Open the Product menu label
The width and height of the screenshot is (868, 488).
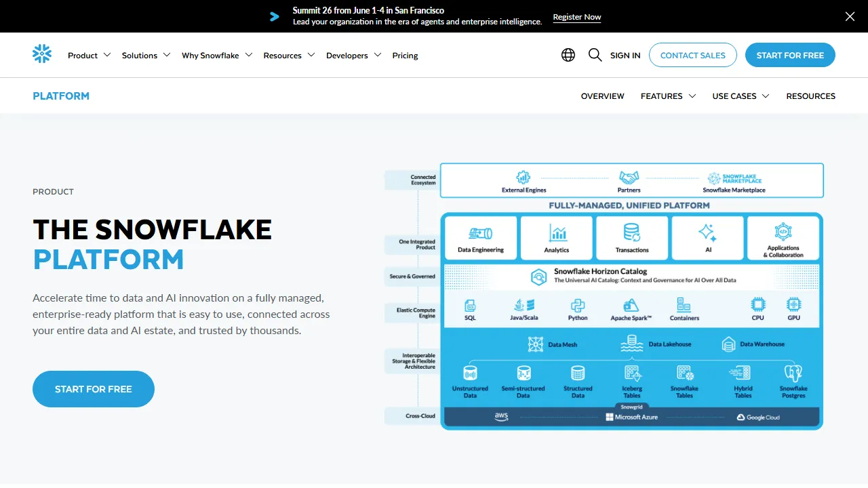coord(83,56)
